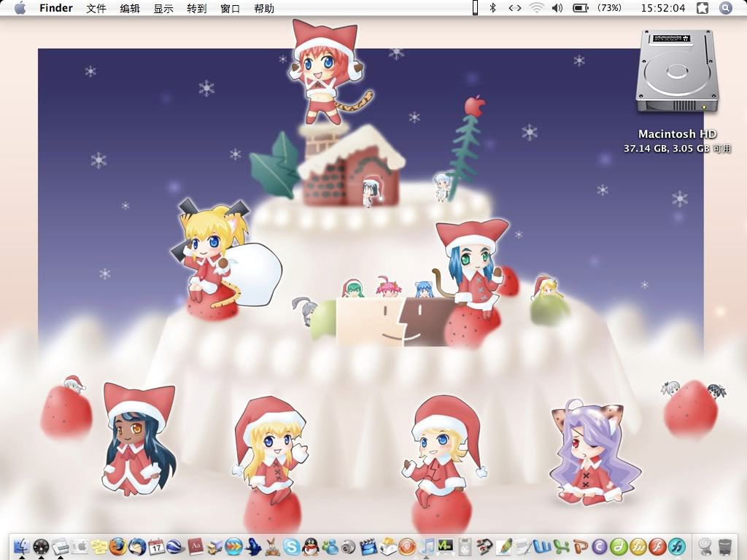
Task: Open the Dictionary app in Dock
Action: click(x=196, y=547)
